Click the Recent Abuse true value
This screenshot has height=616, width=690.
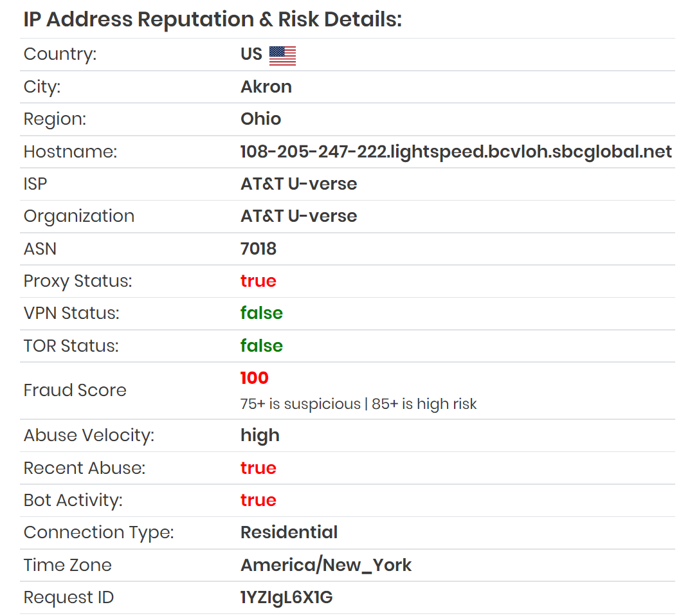(x=259, y=467)
